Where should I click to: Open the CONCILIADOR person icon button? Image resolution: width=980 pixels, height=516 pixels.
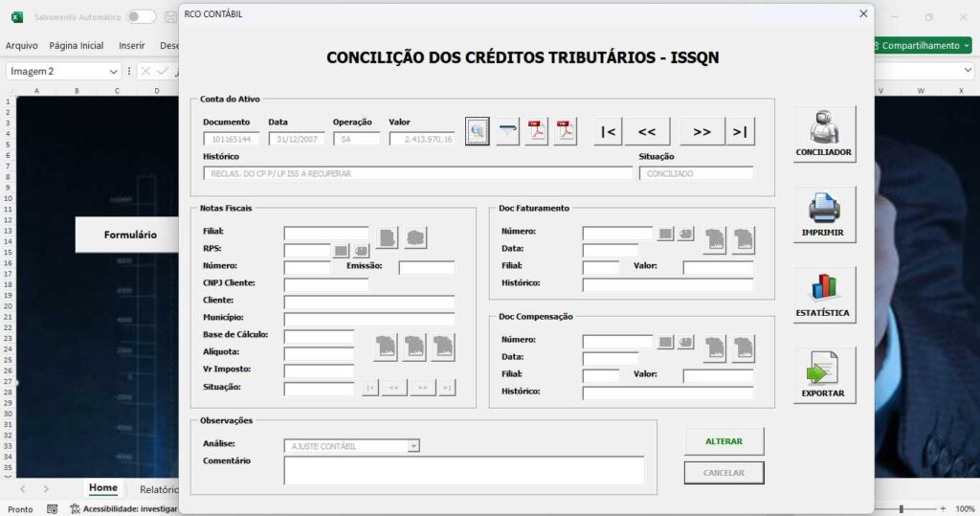point(824,134)
